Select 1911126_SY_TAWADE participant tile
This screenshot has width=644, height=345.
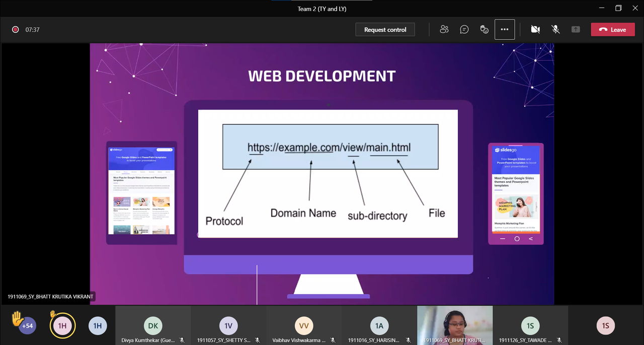[530, 326]
